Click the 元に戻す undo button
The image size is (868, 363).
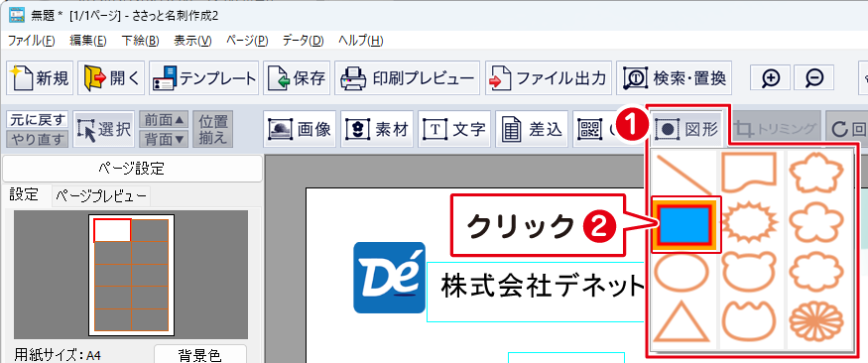(x=37, y=120)
